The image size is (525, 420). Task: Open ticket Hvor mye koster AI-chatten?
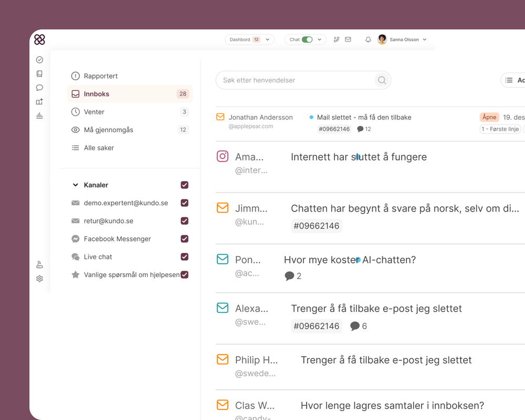(x=350, y=259)
